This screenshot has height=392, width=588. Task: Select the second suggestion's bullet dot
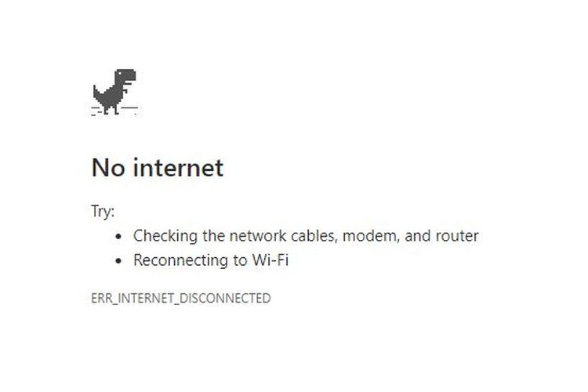coord(119,260)
